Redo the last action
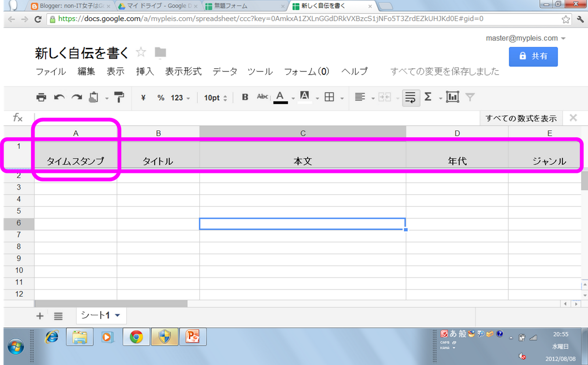588x365 pixels. tap(76, 97)
